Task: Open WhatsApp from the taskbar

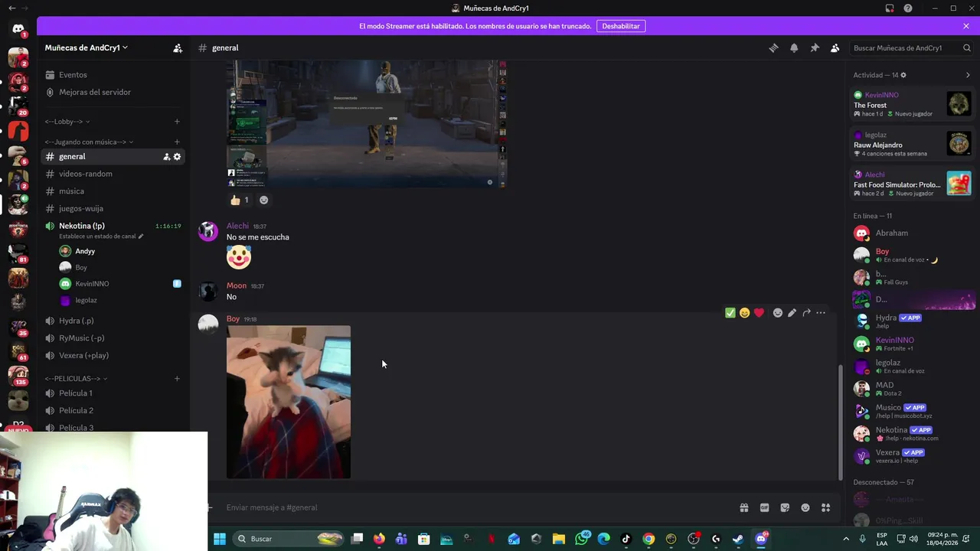Action: click(x=582, y=539)
